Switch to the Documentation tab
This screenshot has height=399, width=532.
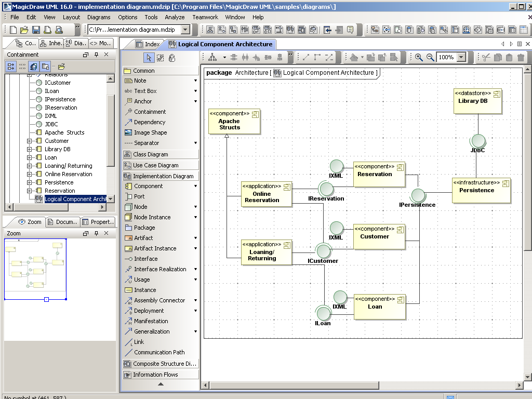pos(63,222)
